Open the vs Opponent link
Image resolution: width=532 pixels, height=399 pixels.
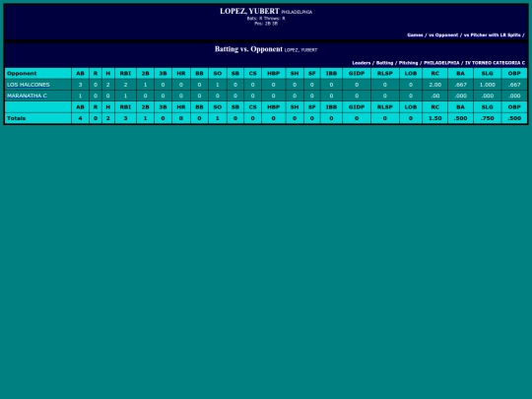443,34
